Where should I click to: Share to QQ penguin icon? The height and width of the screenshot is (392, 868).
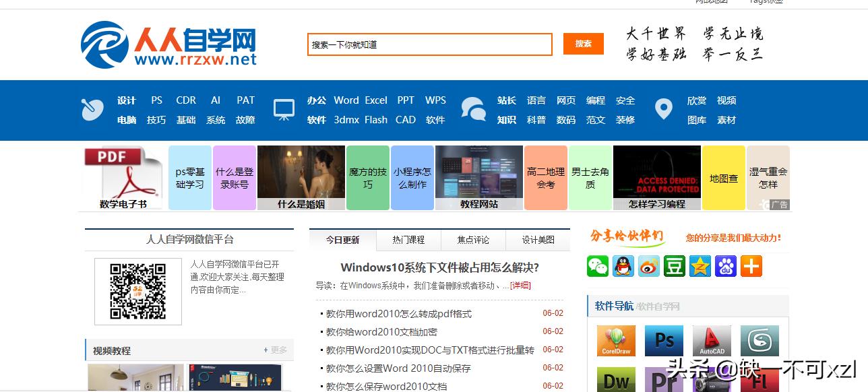tap(623, 266)
